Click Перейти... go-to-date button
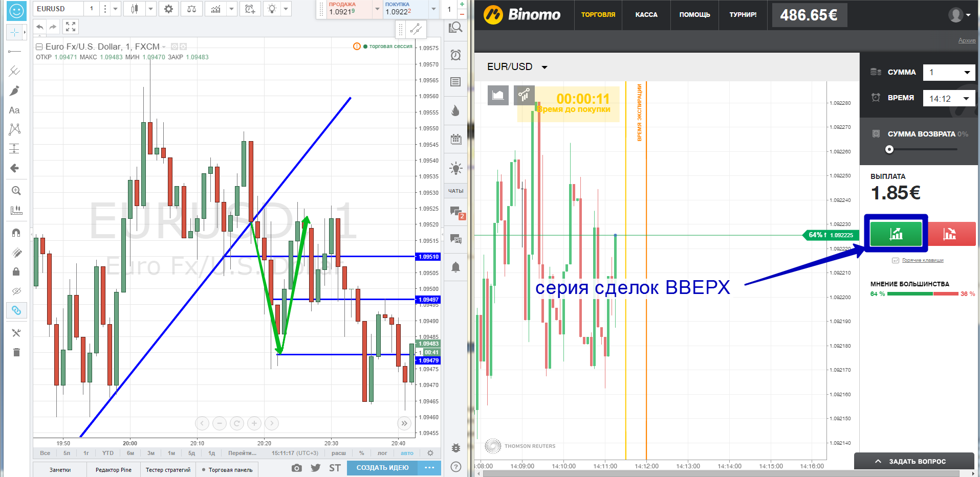 pos(242,453)
